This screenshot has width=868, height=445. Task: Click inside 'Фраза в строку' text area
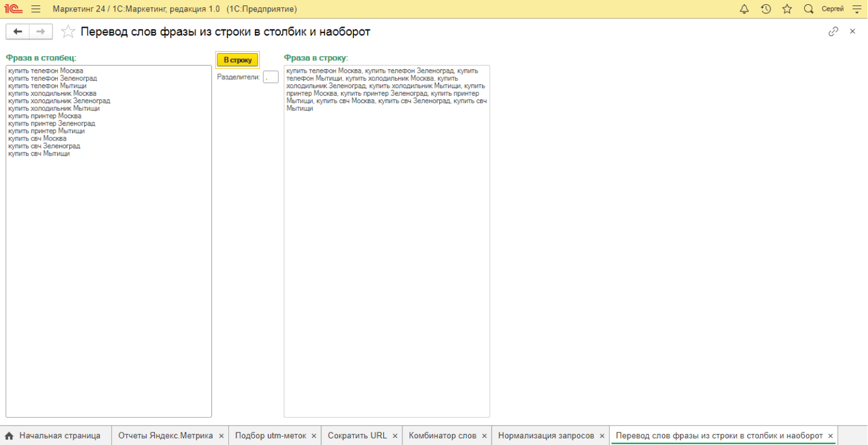coord(386,271)
